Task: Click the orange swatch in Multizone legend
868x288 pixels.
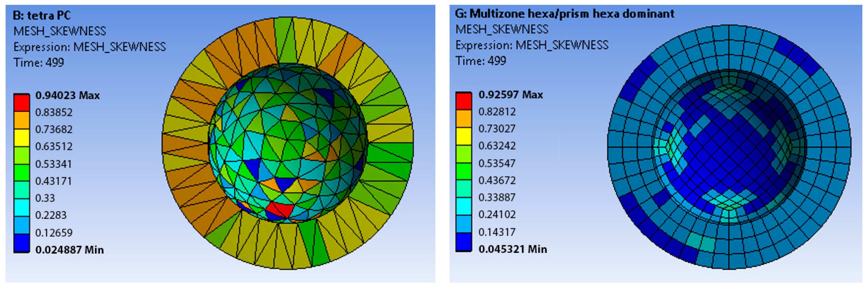Action: coord(464,118)
